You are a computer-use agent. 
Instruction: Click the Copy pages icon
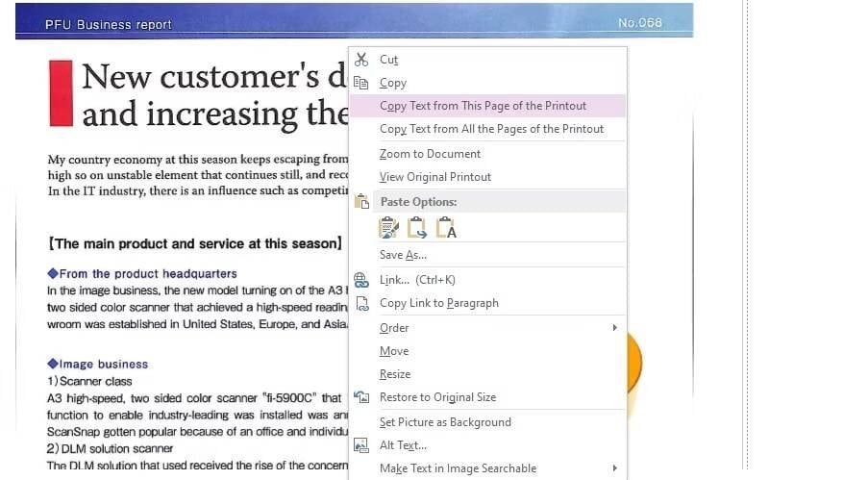click(x=360, y=83)
